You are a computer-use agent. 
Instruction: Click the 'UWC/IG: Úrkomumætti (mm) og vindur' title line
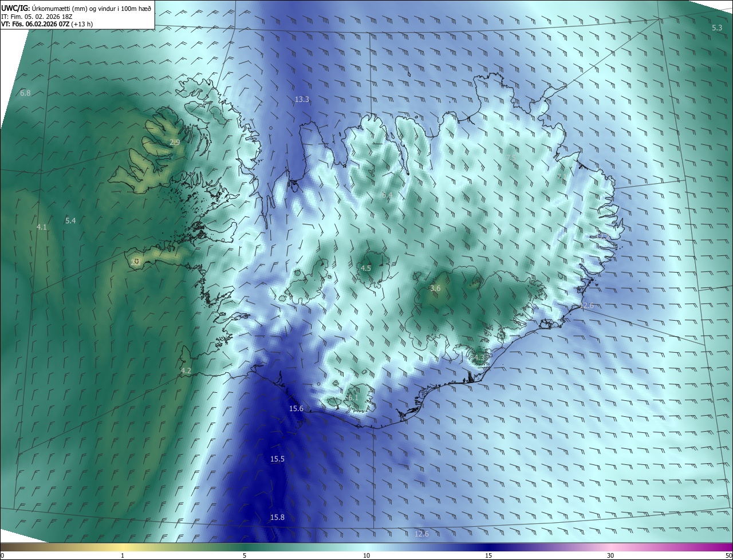[x=76, y=8]
